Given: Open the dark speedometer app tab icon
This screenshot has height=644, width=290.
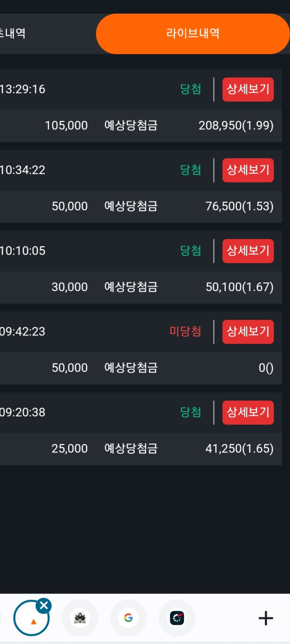Looking at the screenshot, I should (x=177, y=618).
